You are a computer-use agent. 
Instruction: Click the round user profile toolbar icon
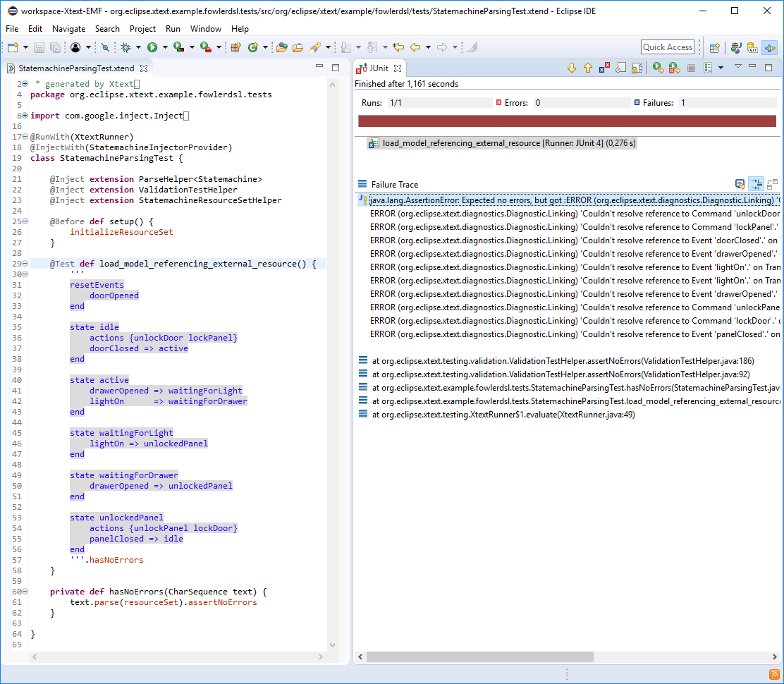tap(75, 47)
